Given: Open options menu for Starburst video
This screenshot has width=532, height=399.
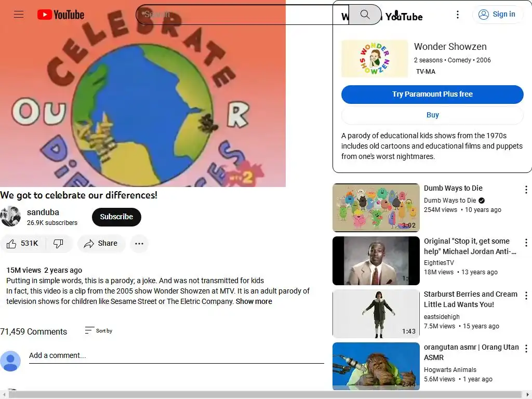Looking at the screenshot, I should point(526,296).
